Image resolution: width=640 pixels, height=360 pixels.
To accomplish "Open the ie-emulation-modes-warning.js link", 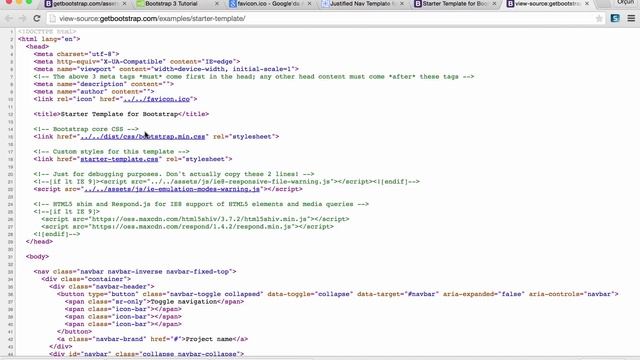I will pos(171,189).
